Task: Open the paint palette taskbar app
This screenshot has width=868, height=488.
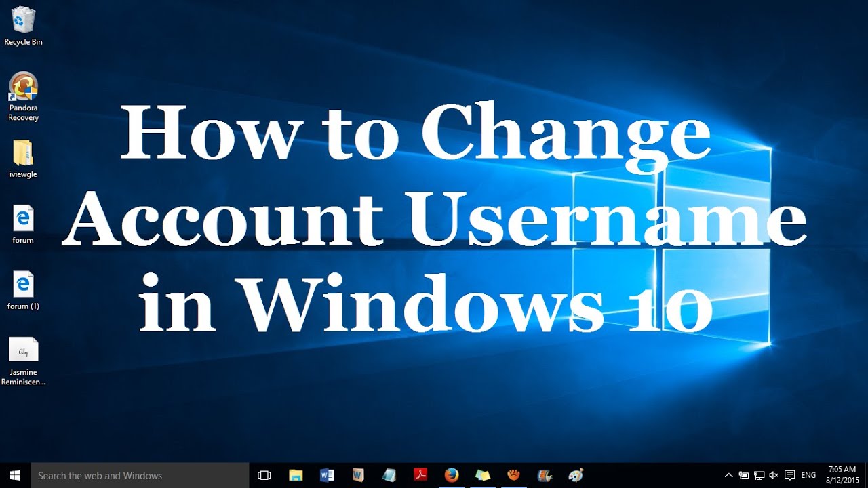Action: coord(576,475)
